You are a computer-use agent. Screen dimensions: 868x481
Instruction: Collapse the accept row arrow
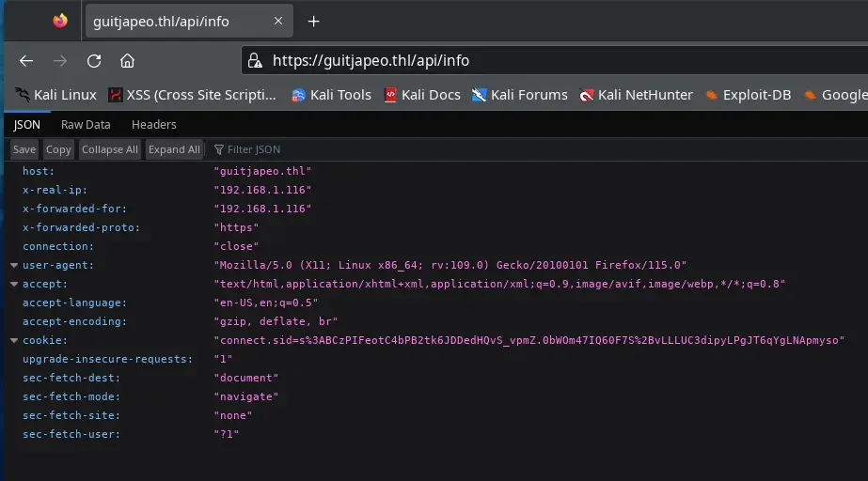[x=14, y=284]
